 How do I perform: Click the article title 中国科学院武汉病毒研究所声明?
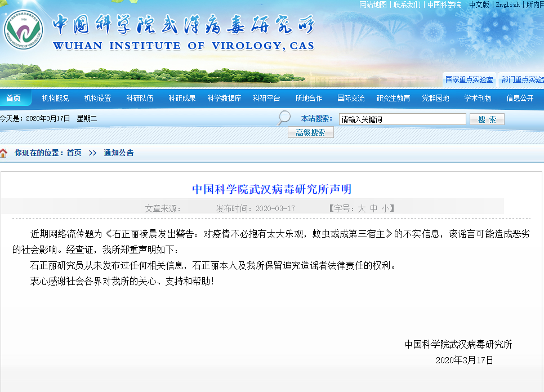[x=271, y=189]
